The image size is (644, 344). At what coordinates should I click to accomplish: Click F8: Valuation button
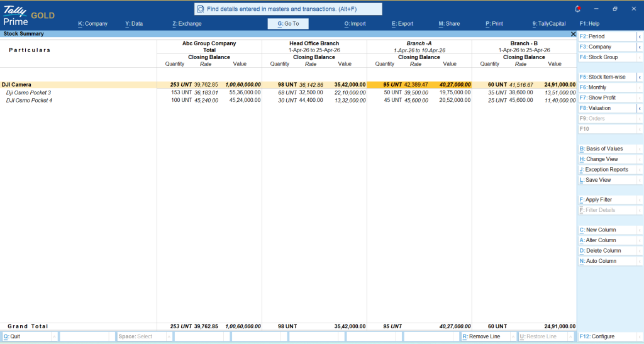(608, 108)
